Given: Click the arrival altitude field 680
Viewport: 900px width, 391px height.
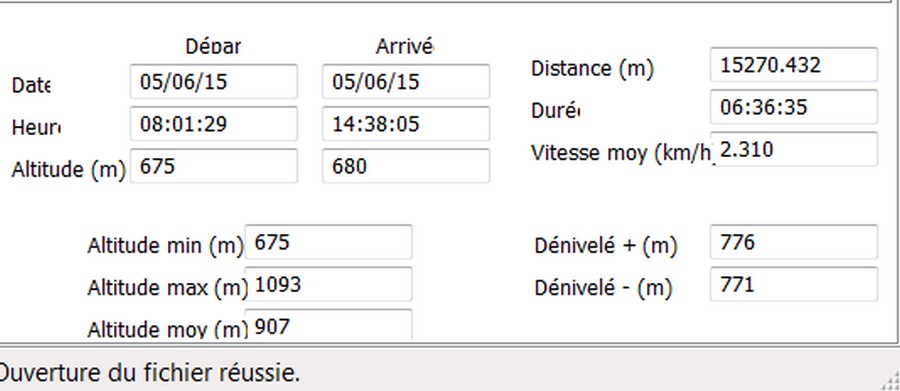Looking at the screenshot, I should click(406, 166).
